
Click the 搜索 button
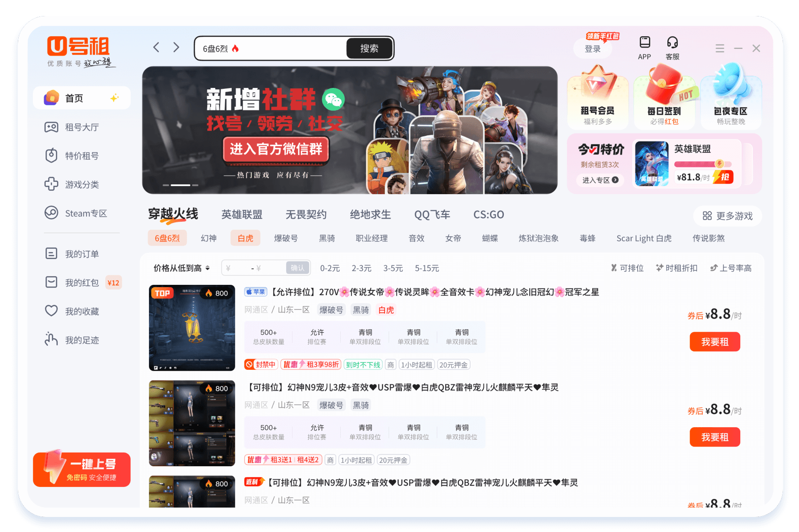pyautogui.click(x=369, y=48)
